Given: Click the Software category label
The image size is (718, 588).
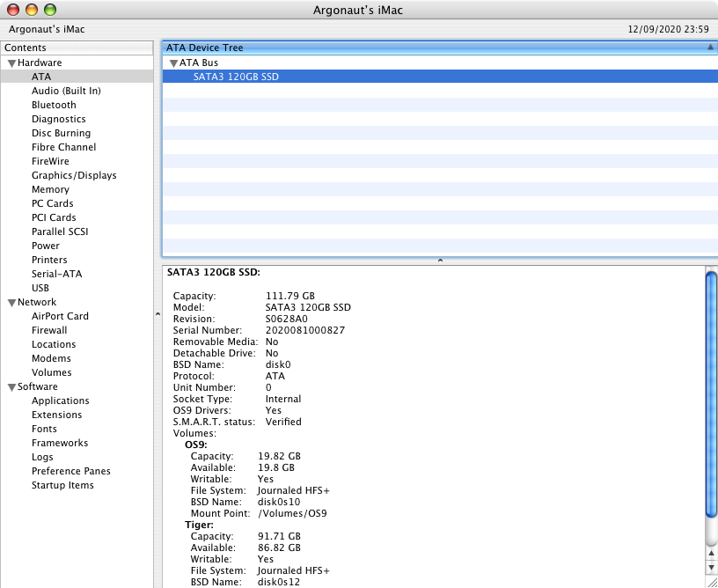Looking at the screenshot, I should tap(37, 386).
